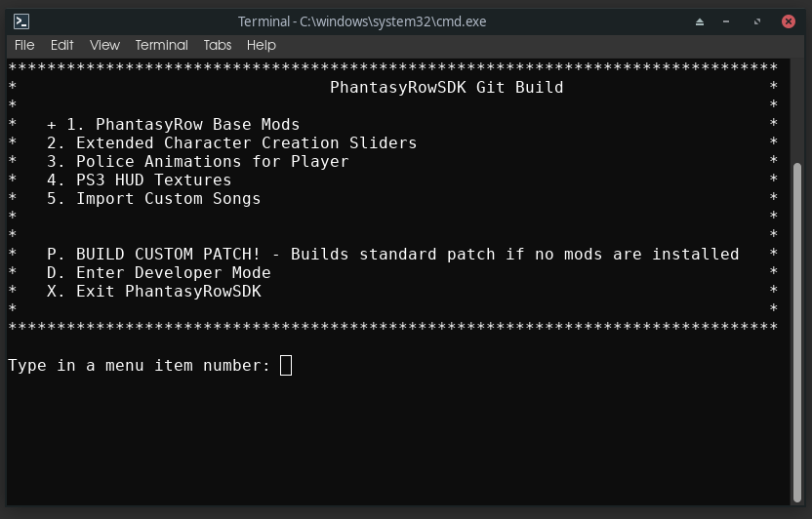Close the cmd.exe terminal window
The image size is (812, 519).
click(789, 21)
